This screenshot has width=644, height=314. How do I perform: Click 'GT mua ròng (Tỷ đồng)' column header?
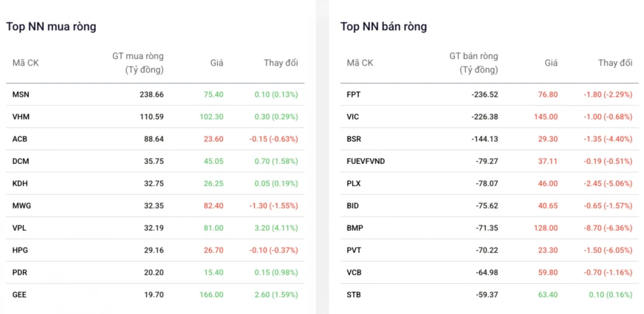(138, 63)
